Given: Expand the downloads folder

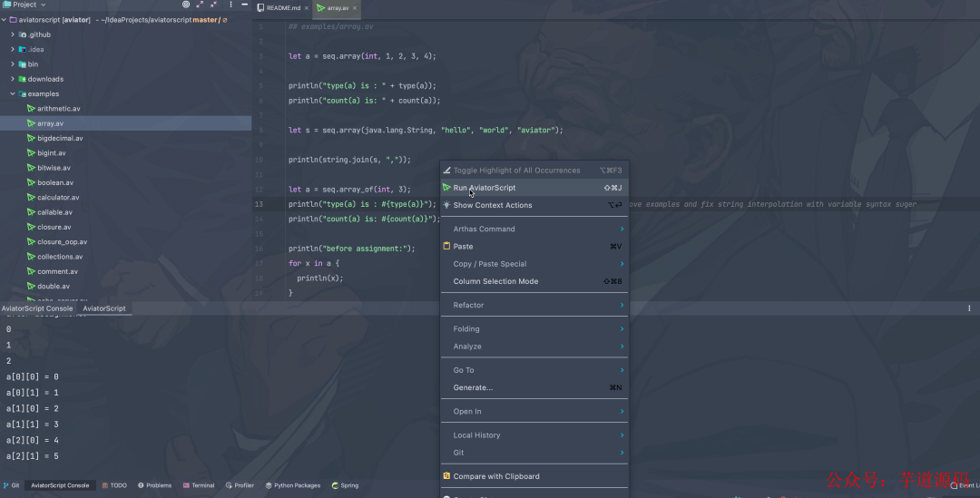Looking at the screenshot, I should coord(13,79).
